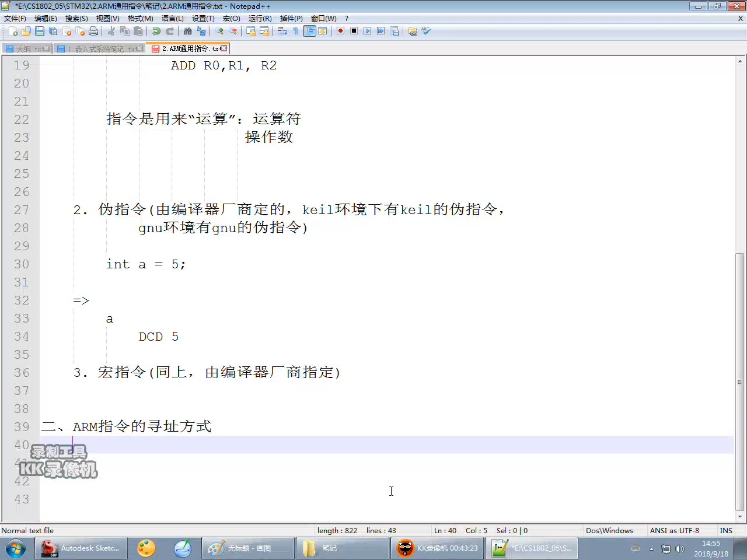Toggle indent guide display

pyautogui.click(x=309, y=31)
